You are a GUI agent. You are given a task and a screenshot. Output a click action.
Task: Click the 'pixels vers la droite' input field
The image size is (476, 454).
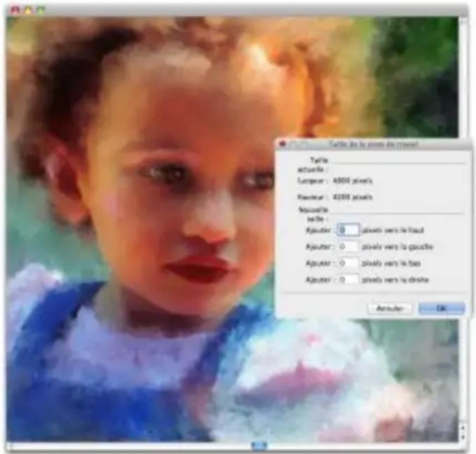[348, 280]
